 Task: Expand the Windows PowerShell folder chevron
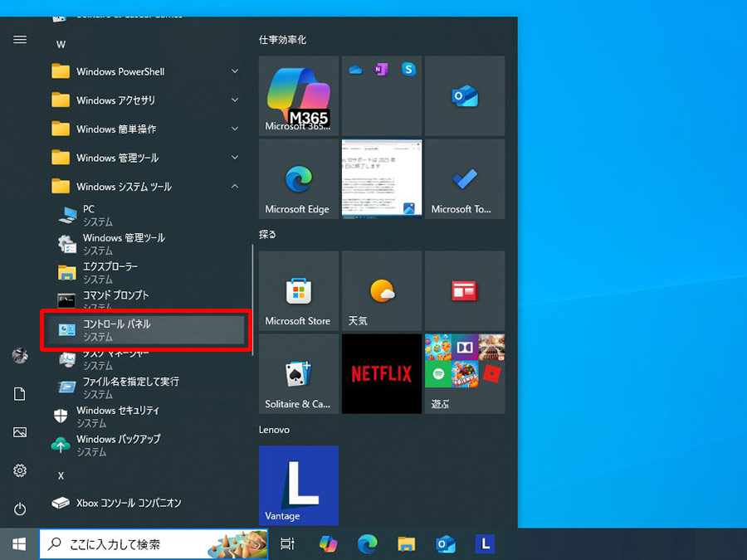[235, 71]
